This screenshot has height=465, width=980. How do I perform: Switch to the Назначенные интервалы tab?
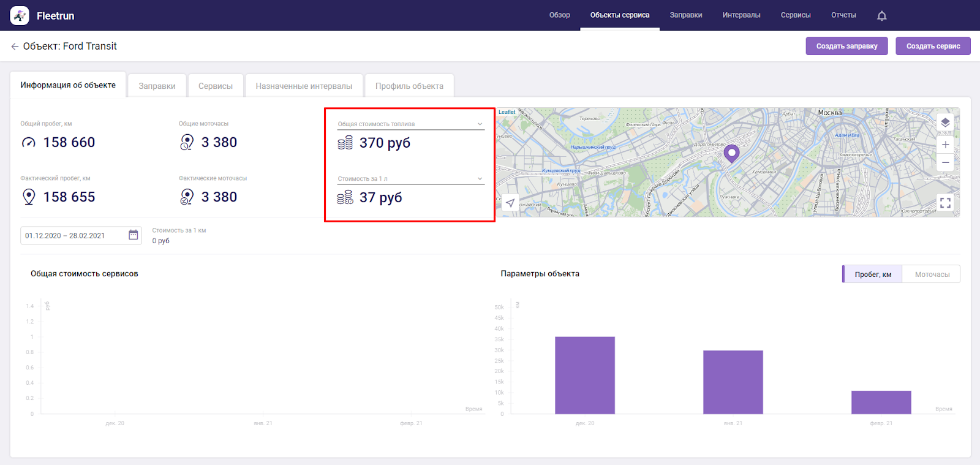304,86
